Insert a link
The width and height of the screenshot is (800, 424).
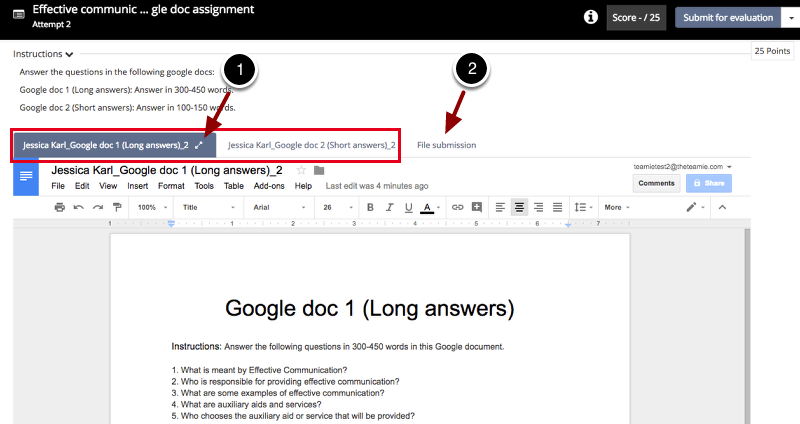point(458,207)
